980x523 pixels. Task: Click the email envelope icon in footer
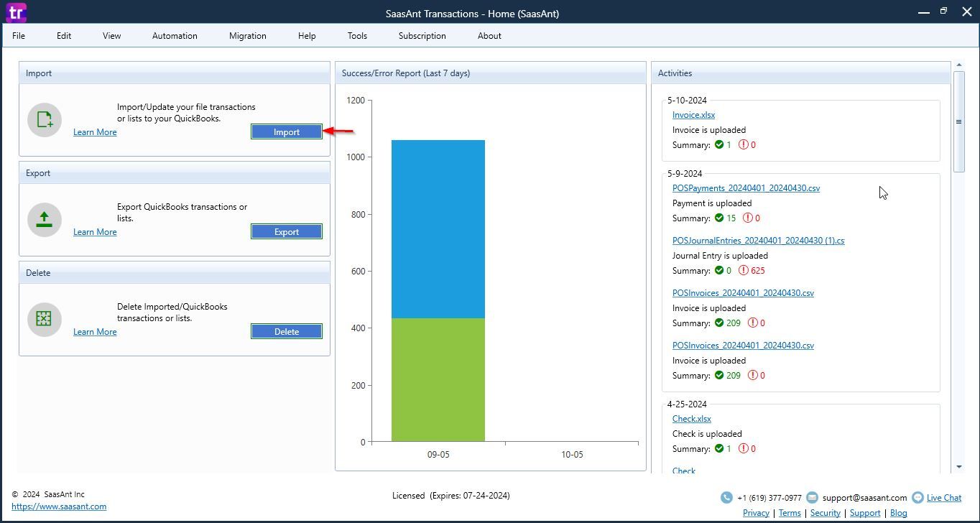tap(812, 497)
